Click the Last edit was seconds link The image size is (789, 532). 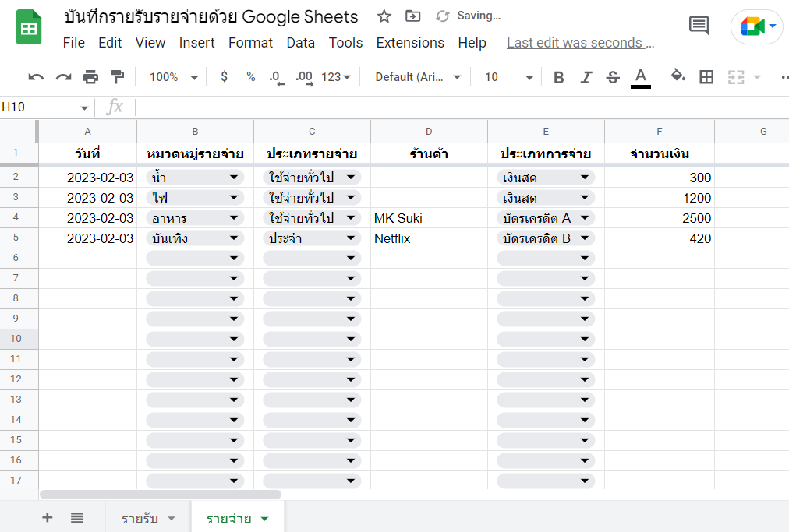(x=581, y=43)
